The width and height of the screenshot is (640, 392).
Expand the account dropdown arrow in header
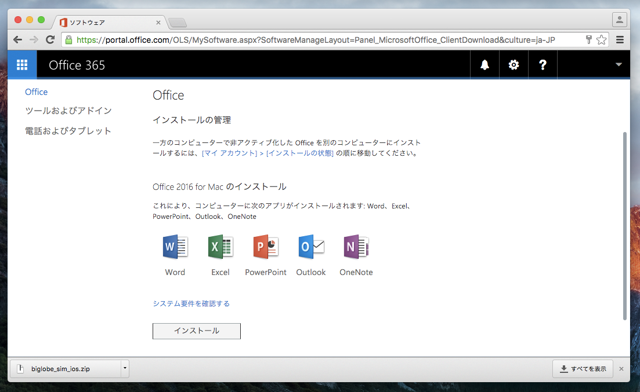tap(618, 65)
